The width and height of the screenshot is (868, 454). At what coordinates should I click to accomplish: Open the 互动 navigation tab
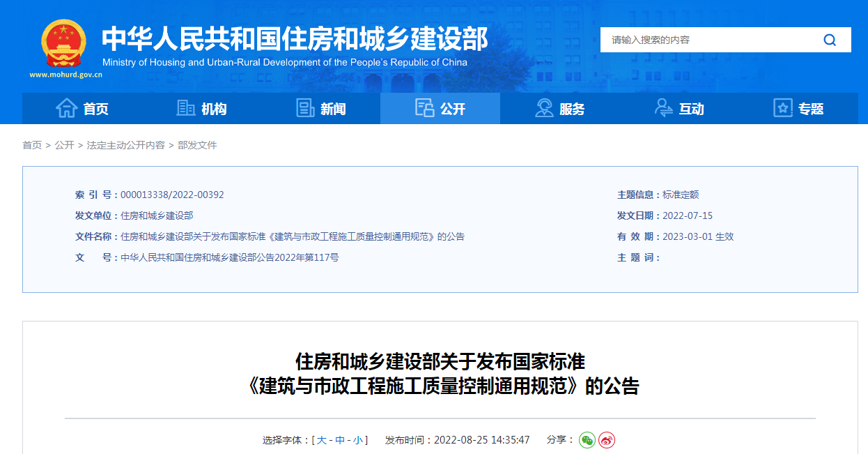tap(679, 109)
